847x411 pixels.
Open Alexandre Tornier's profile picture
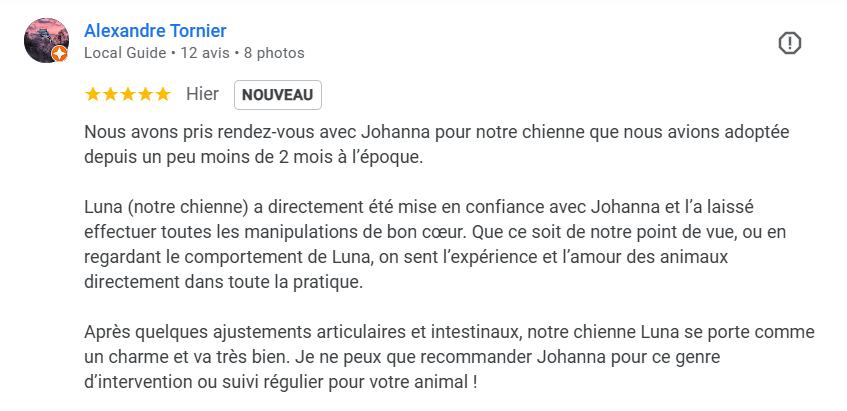46,40
